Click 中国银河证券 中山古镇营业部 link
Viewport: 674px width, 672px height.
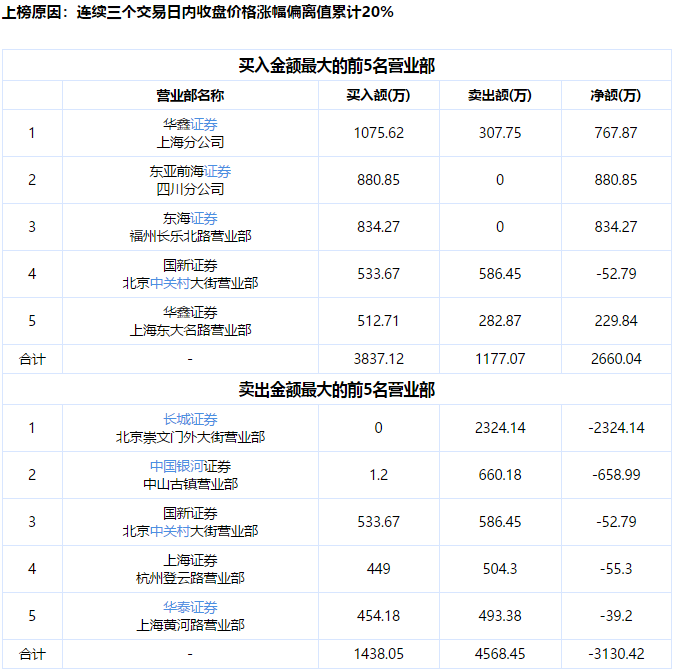(x=190, y=475)
